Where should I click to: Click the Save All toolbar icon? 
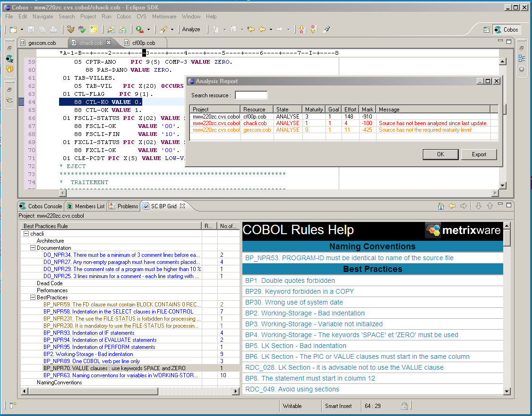[x=42, y=29]
